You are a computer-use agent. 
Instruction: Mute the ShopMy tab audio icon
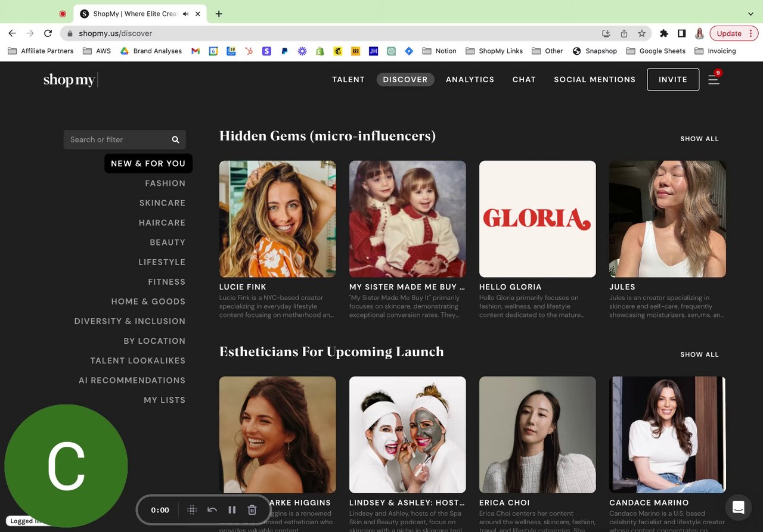coord(185,14)
